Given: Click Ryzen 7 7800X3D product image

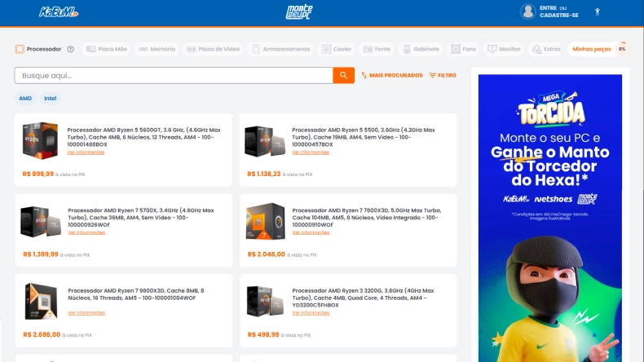Looking at the screenshot, I should coord(265,221).
